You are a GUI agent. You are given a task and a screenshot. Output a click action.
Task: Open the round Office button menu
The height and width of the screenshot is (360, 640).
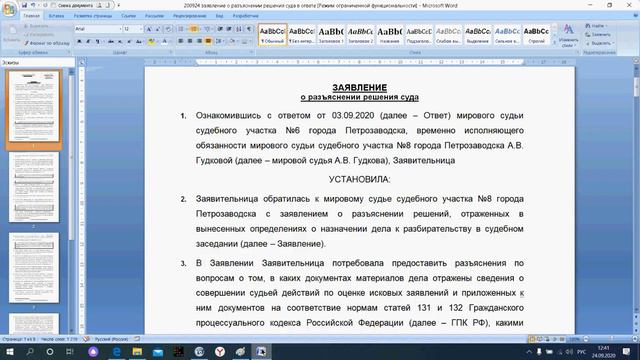pyautogui.click(x=9, y=8)
